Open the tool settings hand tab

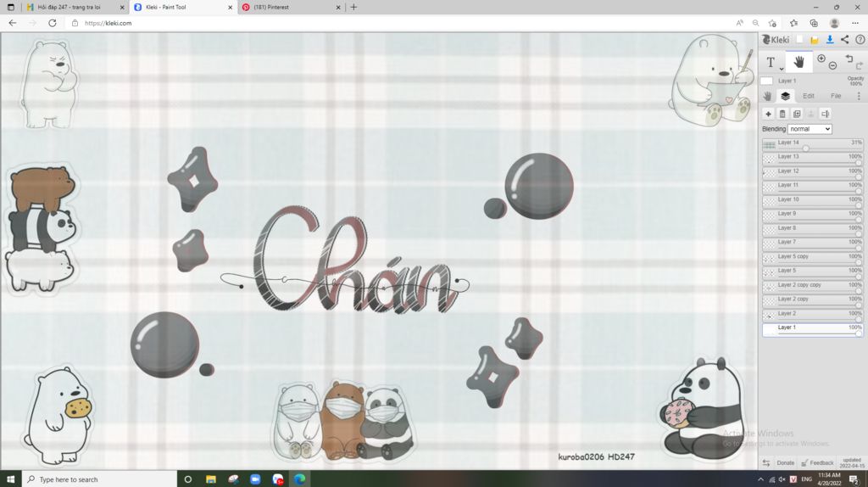[767, 96]
